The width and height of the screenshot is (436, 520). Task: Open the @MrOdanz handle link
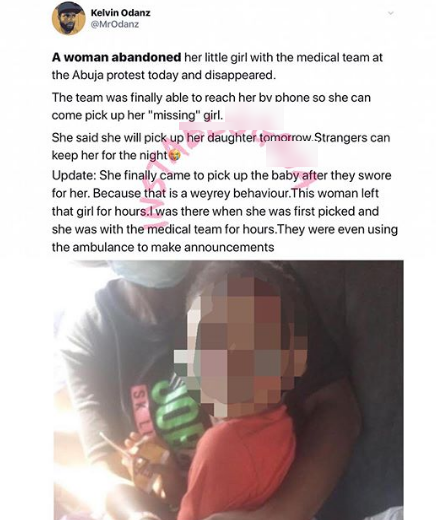coord(115,24)
